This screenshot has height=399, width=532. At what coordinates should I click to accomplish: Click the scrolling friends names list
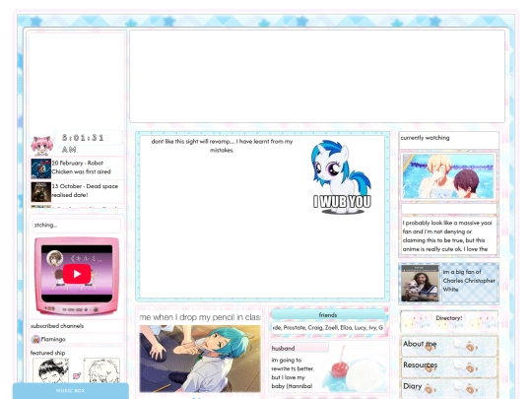coord(328,328)
